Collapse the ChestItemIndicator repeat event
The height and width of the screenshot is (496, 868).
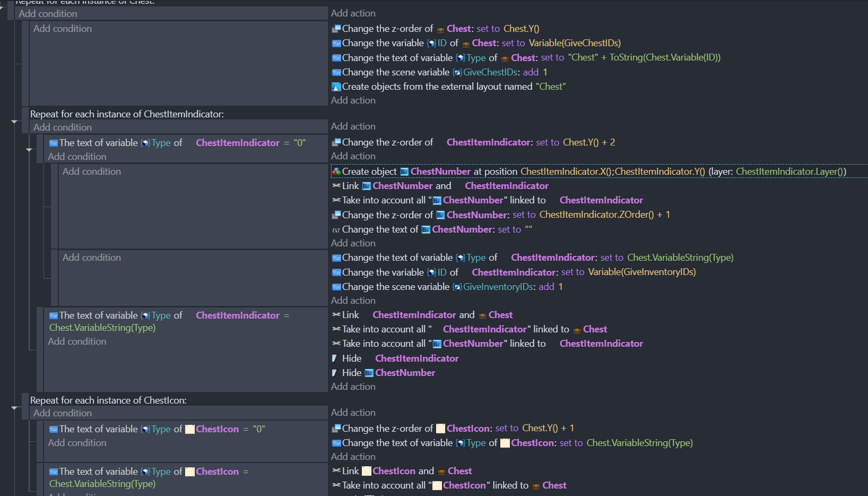15,121
